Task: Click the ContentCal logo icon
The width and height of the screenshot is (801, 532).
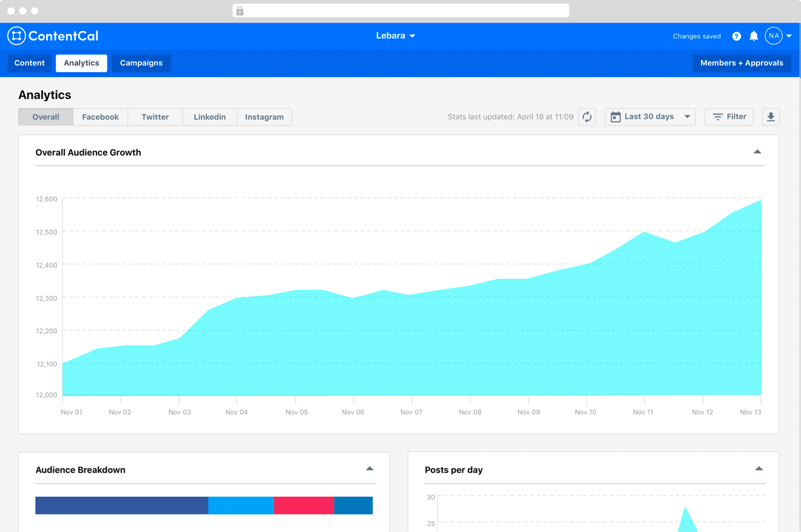Action: pos(16,36)
